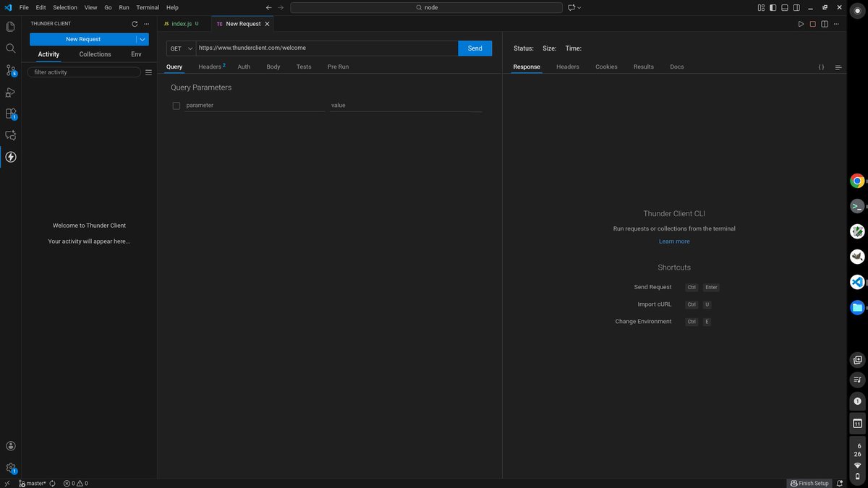The height and width of the screenshot is (488, 868).
Task: Click the Run play icon in editor toolbar
Action: [801, 24]
